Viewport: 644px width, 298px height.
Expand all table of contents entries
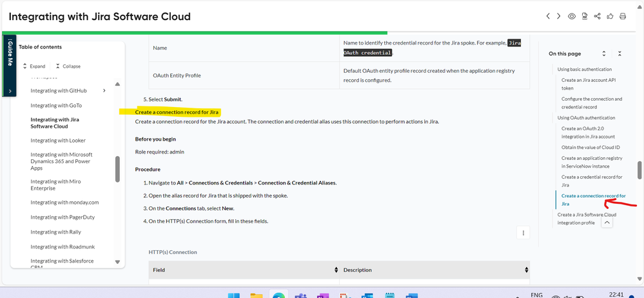pyautogui.click(x=34, y=66)
